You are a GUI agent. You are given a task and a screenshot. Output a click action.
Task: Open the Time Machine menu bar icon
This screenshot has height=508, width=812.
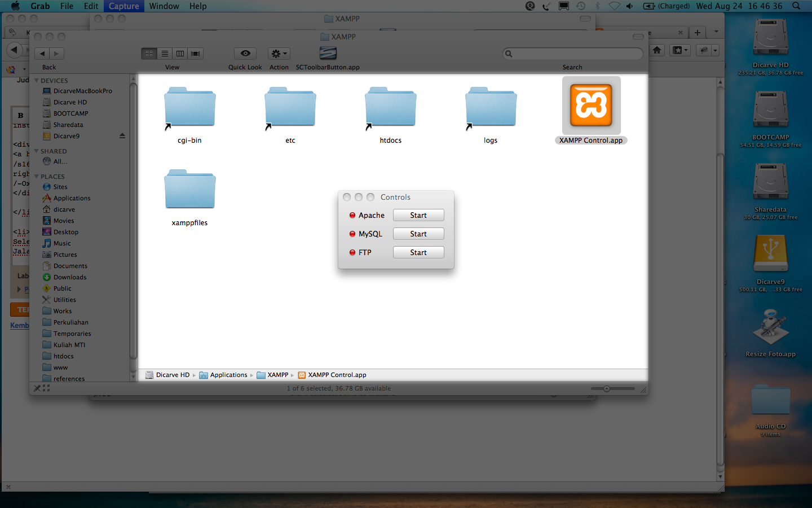(x=581, y=6)
